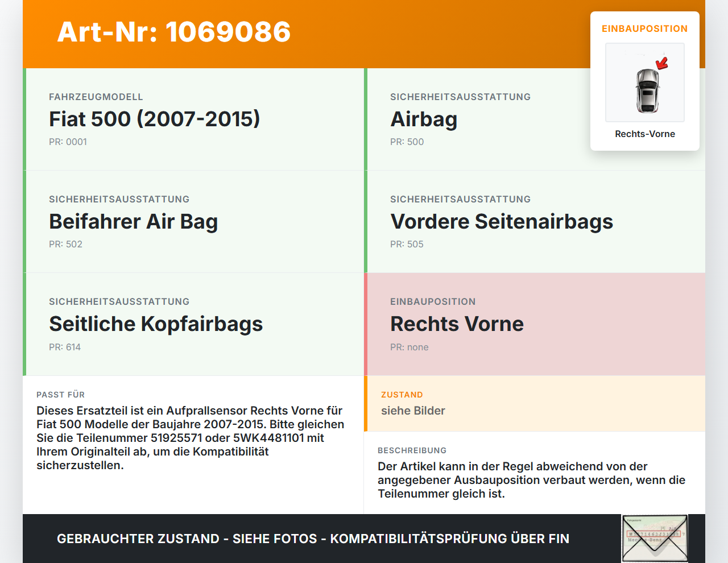Click the GEBRAUCHTER ZUSTAND footer banner text
728x563 pixels.
[313, 539]
